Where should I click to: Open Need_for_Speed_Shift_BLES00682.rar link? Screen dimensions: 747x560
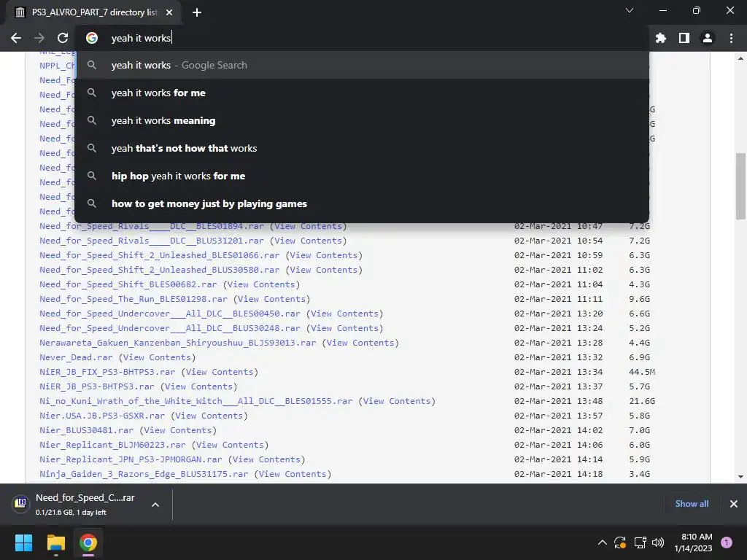point(128,284)
